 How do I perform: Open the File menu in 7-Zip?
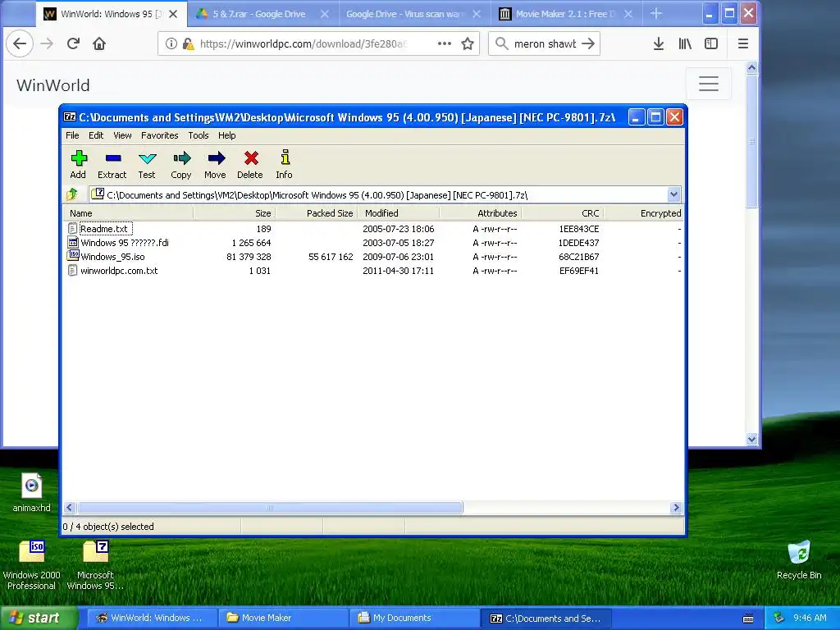[72, 135]
